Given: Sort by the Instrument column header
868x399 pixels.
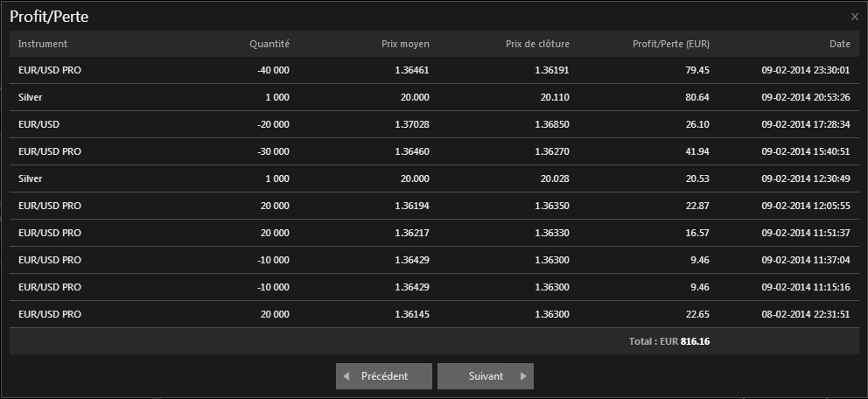Looking at the screenshot, I should [43, 44].
